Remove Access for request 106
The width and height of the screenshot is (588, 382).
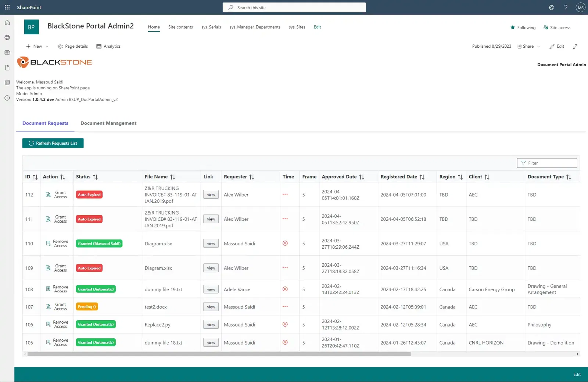point(57,324)
